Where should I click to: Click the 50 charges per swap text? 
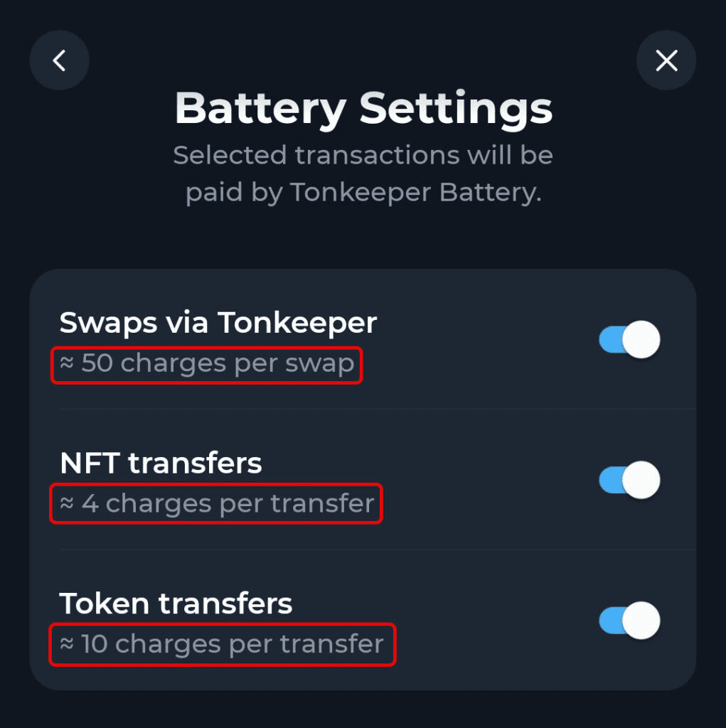tap(217, 364)
